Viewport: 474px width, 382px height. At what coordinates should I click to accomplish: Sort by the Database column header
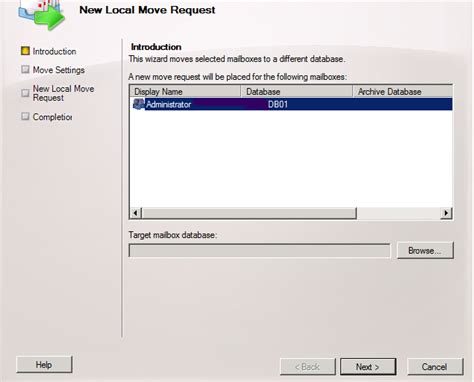tap(296, 91)
